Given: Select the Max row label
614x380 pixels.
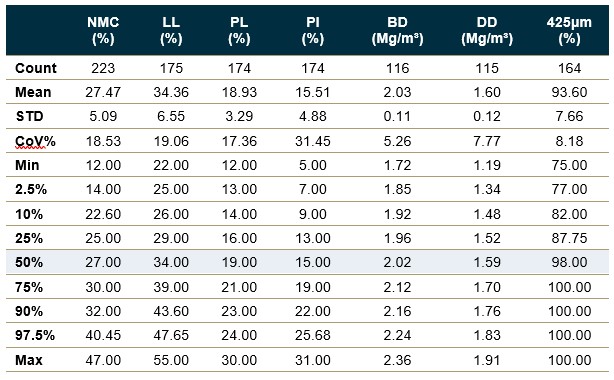Looking at the screenshot, I should 29,360.
